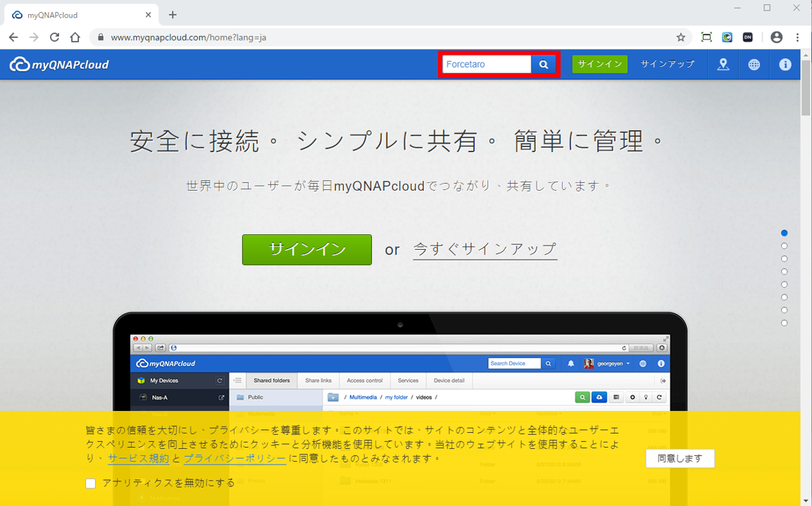Click the header サインアップ link
This screenshot has width=812, height=506.
(x=667, y=64)
